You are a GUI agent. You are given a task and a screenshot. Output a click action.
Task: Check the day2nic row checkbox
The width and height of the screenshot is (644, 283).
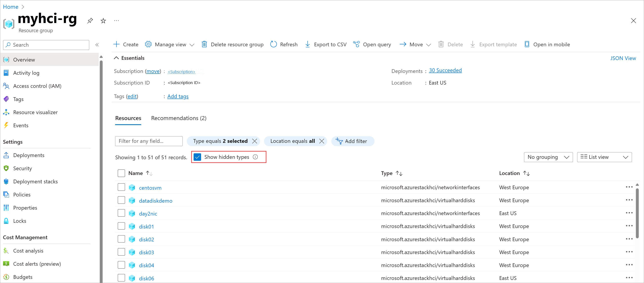[121, 213]
